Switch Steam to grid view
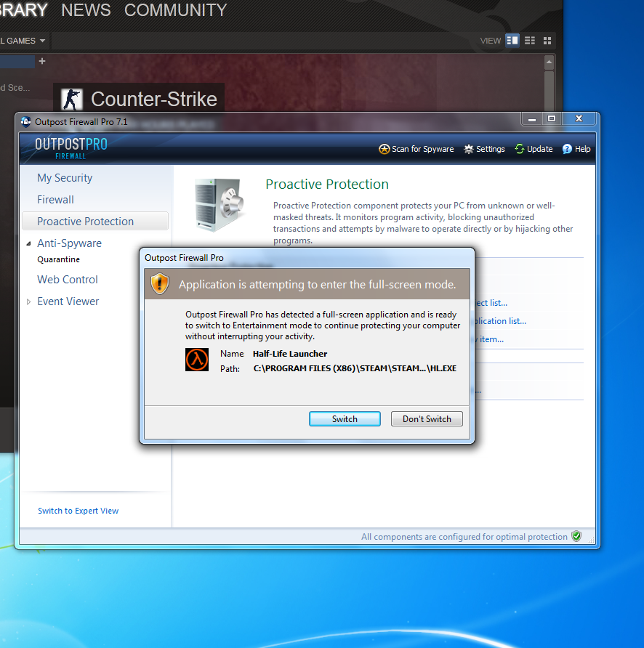Image resolution: width=644 pixels, height=648 pixels. [x=547, y=41]
